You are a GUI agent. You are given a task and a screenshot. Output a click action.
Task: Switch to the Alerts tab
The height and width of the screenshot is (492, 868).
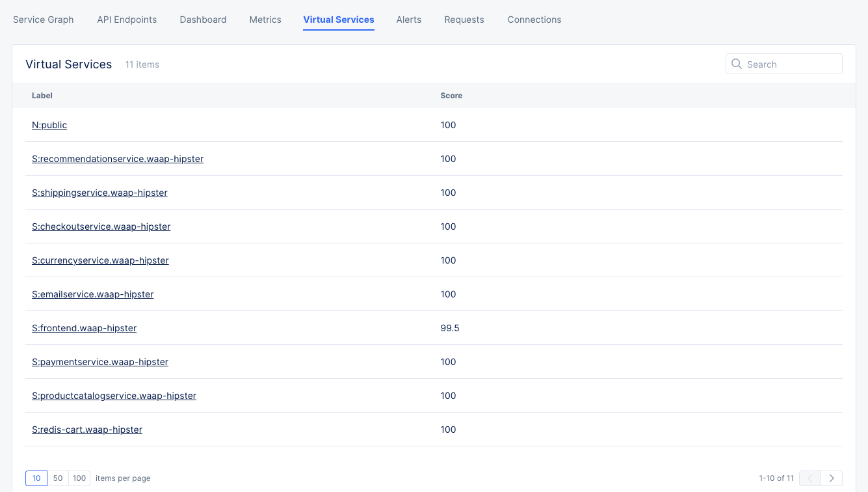coord(408,20)
